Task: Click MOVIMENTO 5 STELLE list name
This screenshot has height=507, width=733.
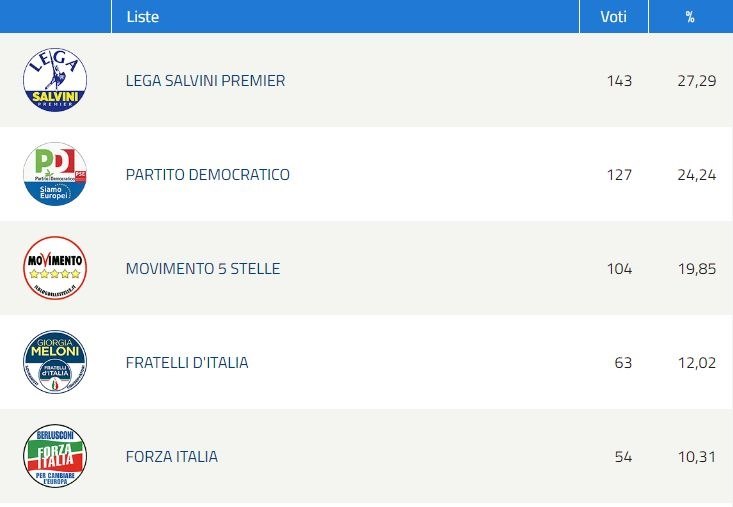Action: click(x=203, y=268)
